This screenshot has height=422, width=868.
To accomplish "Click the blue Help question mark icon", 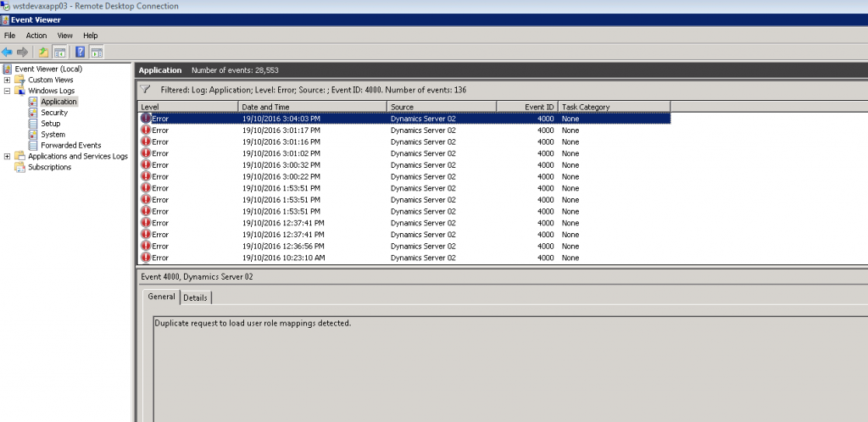I will 81,53.
